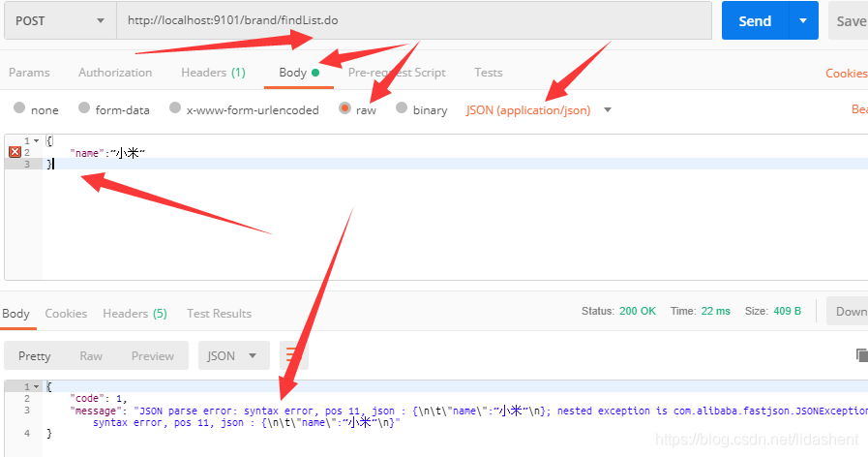Select the Preview response view

[x=153, y=355]
